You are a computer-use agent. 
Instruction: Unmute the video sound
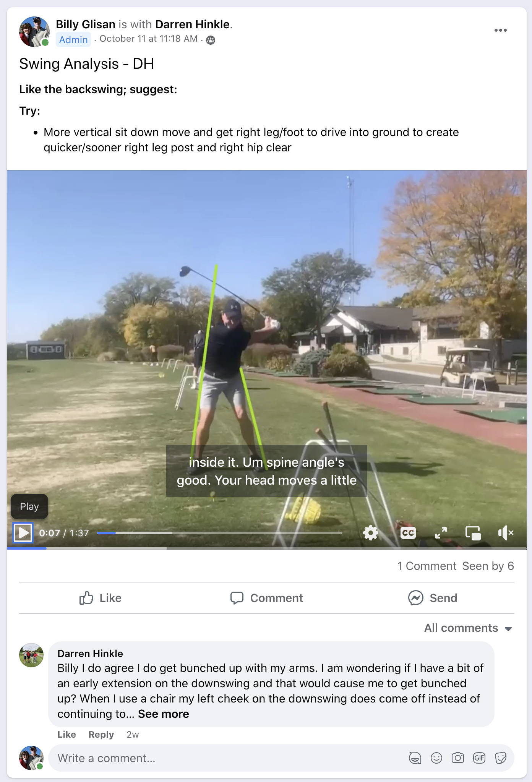pyautogui.click(x=506, y=532)
